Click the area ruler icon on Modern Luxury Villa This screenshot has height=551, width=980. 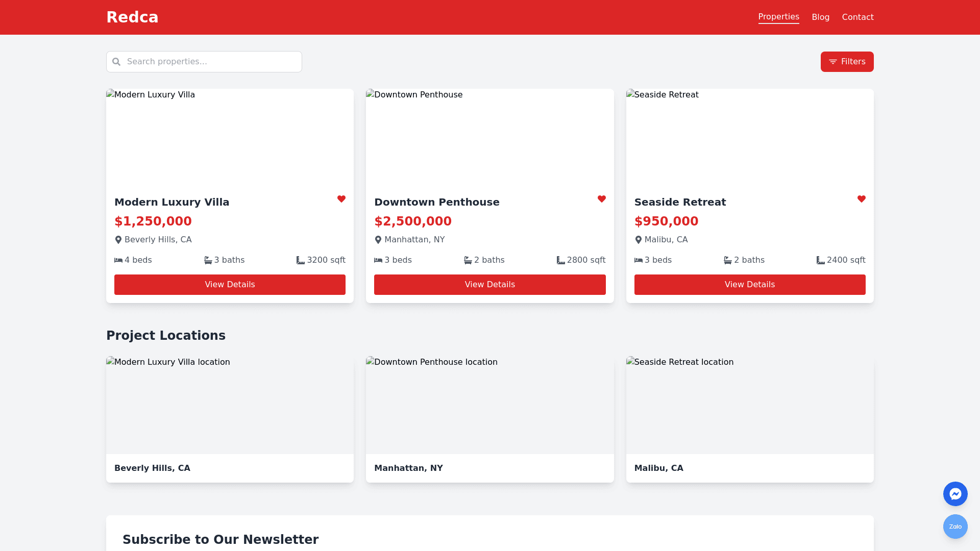pyautogui.click(x=301, y=260)
